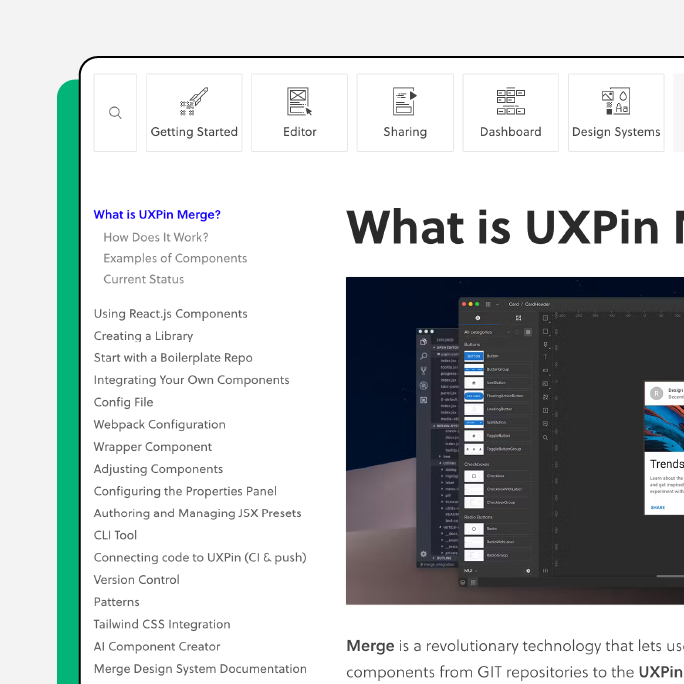Viewport: 684px width, 684px height.
Task: Jump to Examples of Components section
Action: pyautogui.click(x=175, y=258)
